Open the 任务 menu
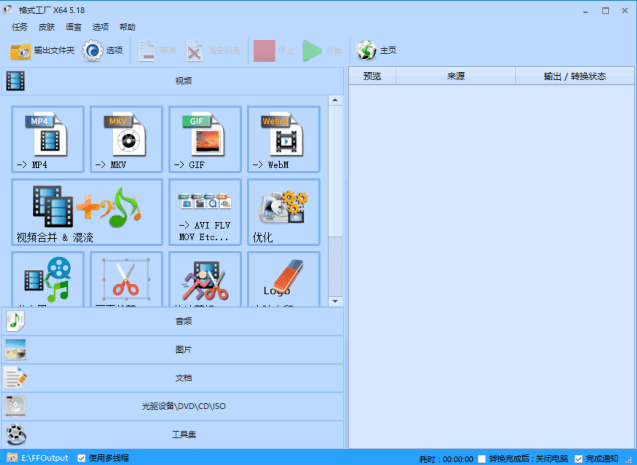Screen dimensions: 637x465 [20, 27]
